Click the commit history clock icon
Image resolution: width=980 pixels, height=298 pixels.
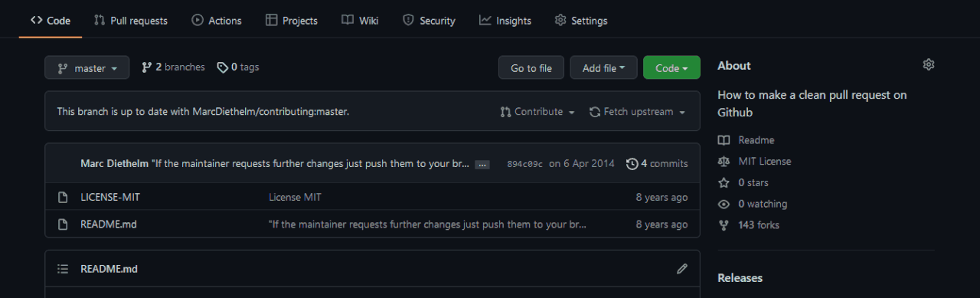pos(632,164)
